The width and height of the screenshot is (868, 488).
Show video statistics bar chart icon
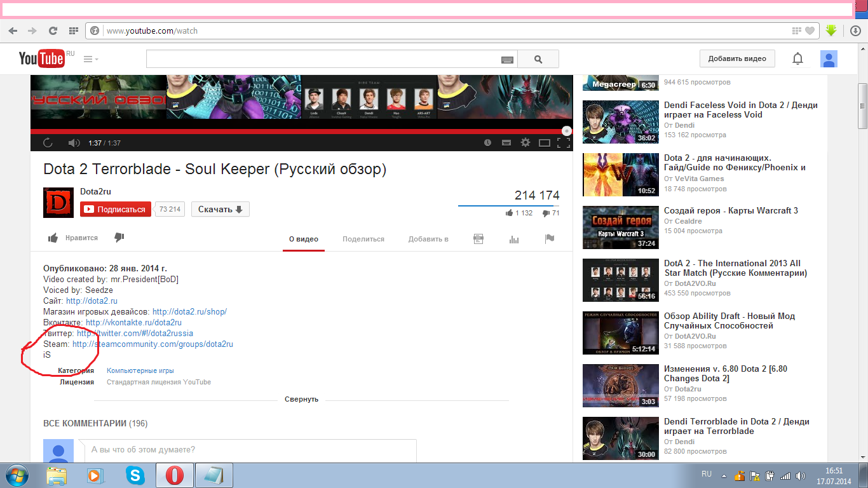coord(514,239)
